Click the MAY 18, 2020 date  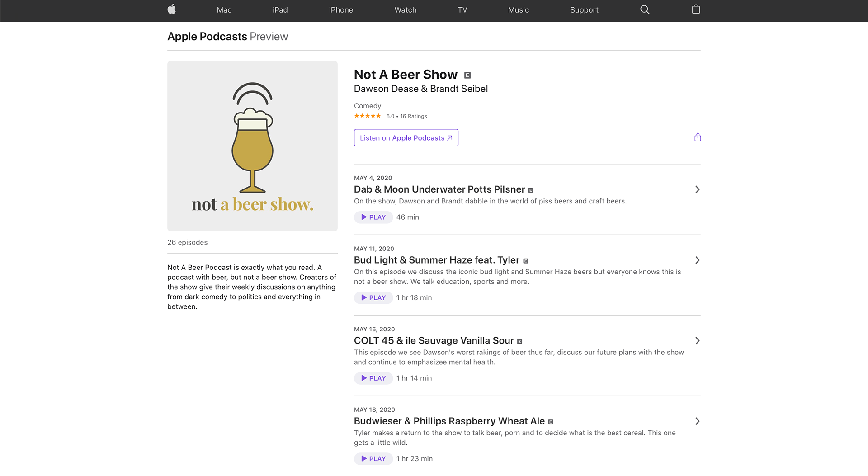tap(374, 410)
